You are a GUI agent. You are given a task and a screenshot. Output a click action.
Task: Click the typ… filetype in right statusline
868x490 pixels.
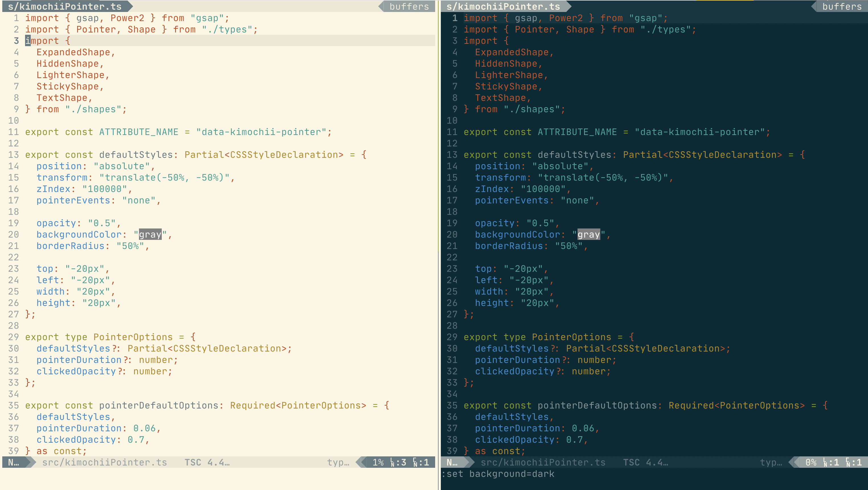[771, 462]
